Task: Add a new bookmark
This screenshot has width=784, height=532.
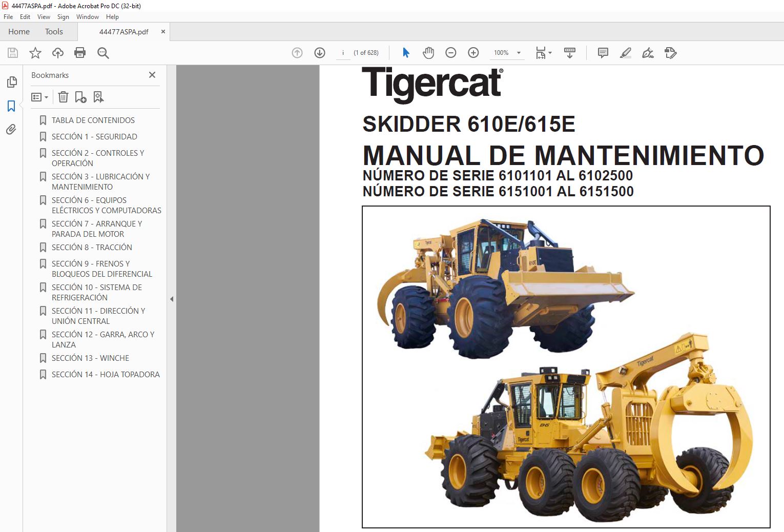Action: [x=81, y=97]
